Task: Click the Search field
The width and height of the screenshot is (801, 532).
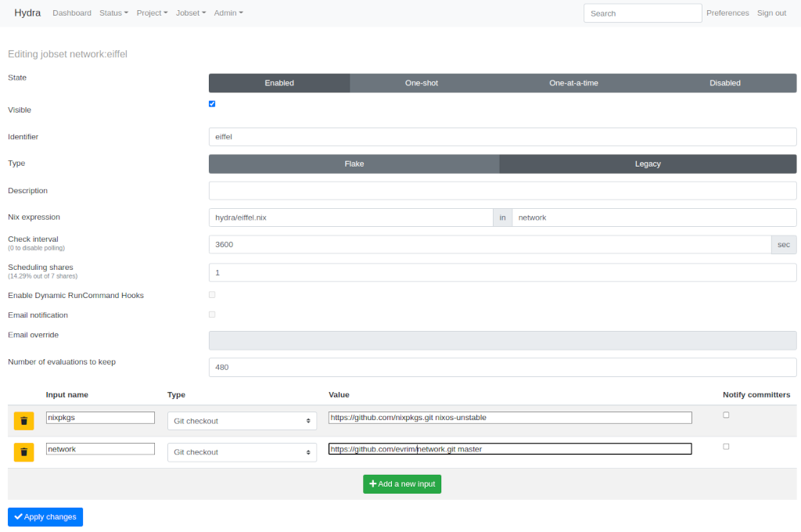Action: (x=642, y=13)
